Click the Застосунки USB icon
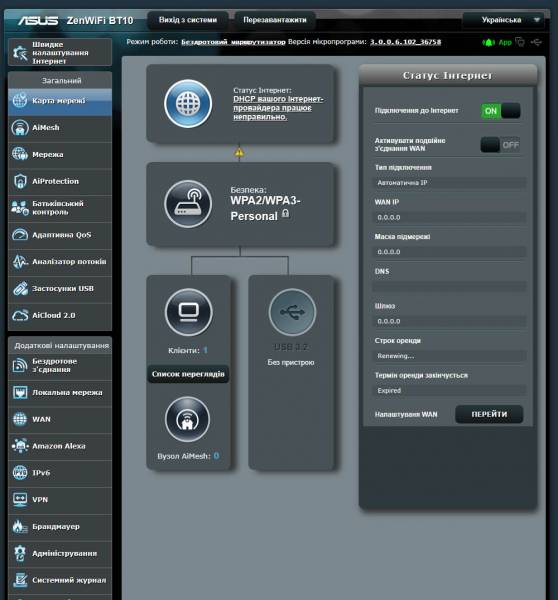 tap(20, 289)
